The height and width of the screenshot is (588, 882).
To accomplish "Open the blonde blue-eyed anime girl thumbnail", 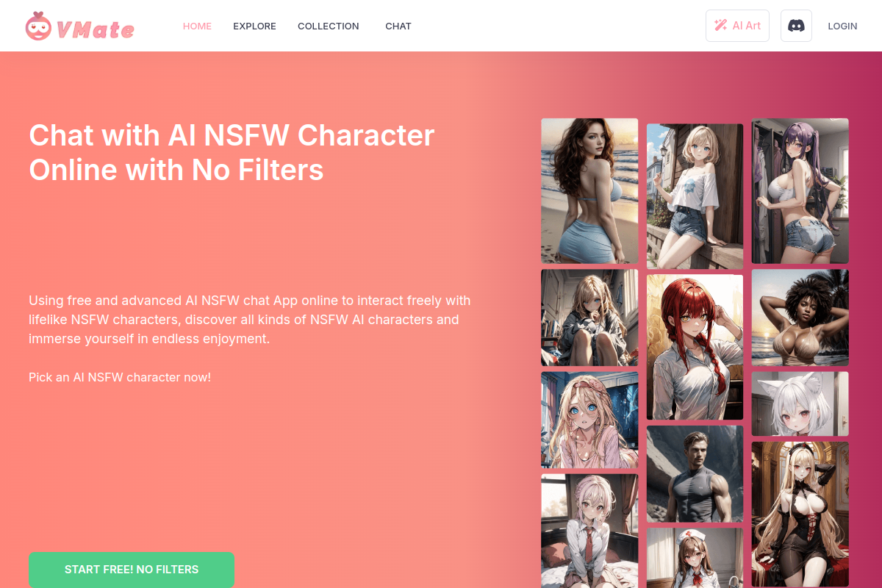I will [x=589, y=420].
